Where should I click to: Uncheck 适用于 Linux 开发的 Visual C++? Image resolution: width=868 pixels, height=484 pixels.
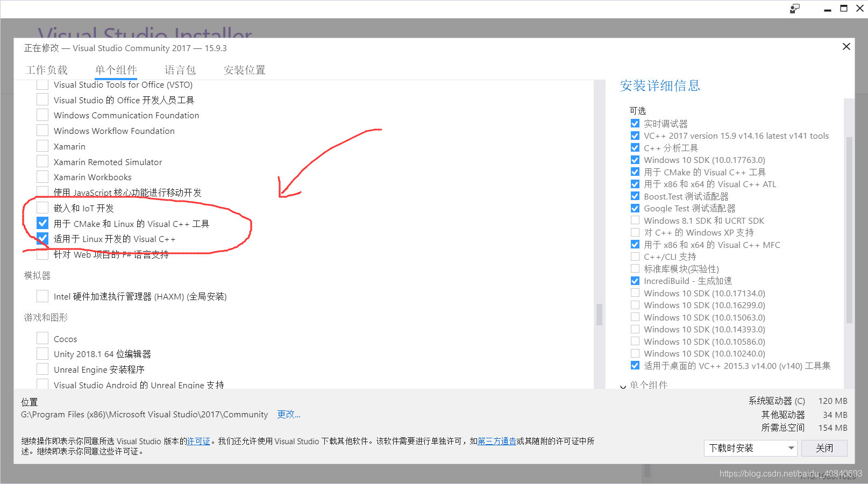tap(42, 239)
